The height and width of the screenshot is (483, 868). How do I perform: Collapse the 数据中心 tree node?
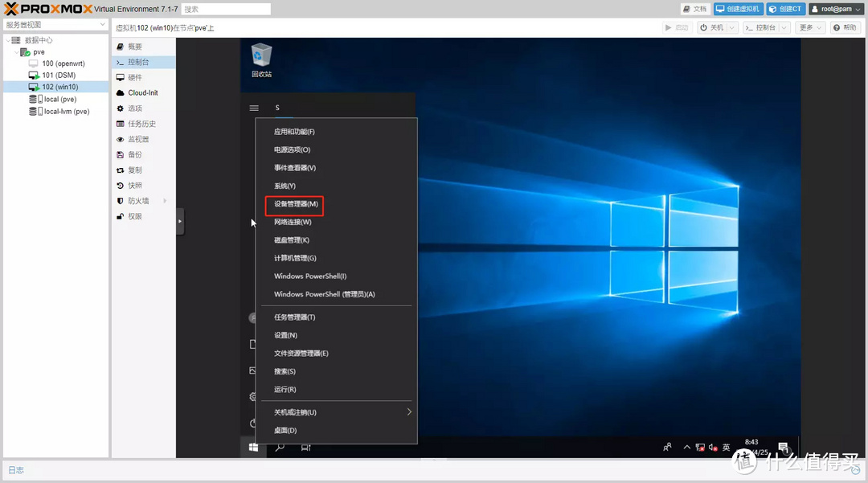click(x=8, y=40)
